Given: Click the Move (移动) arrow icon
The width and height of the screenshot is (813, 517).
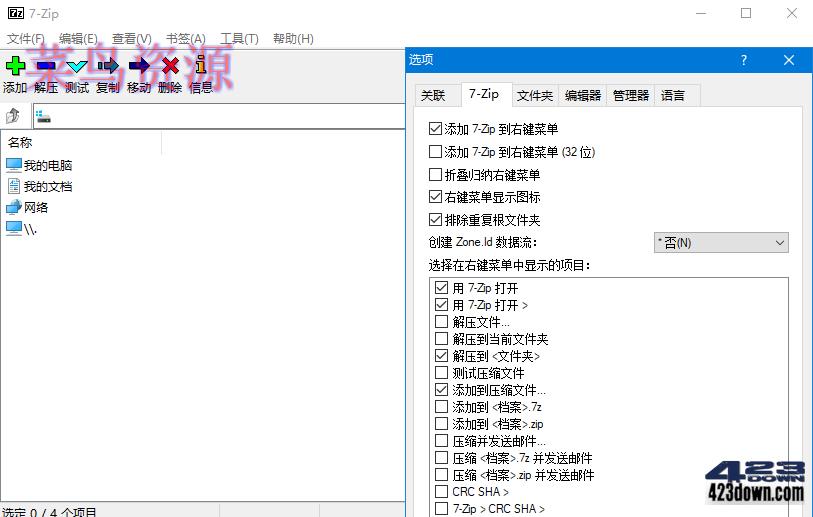Looking at the screenshot, I should 139,66.
